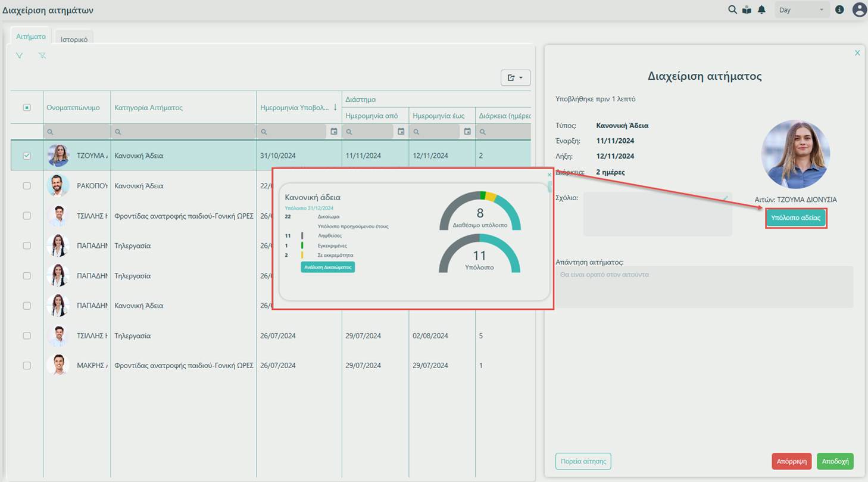The width and height of the screenshot is (868, 482).
Task: Click the ΡΑΚΟΠΟΥ row's Κανονική Άδεια cell
Action: coord(183,186)
